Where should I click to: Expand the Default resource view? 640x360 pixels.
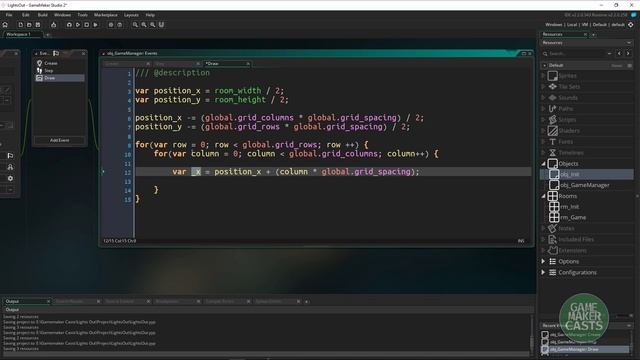(x=544, y=65)
